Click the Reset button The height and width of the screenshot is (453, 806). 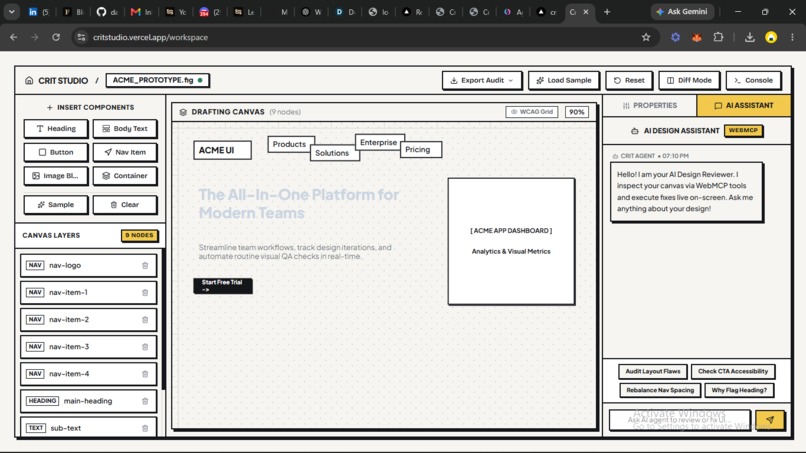click(629, 80)
